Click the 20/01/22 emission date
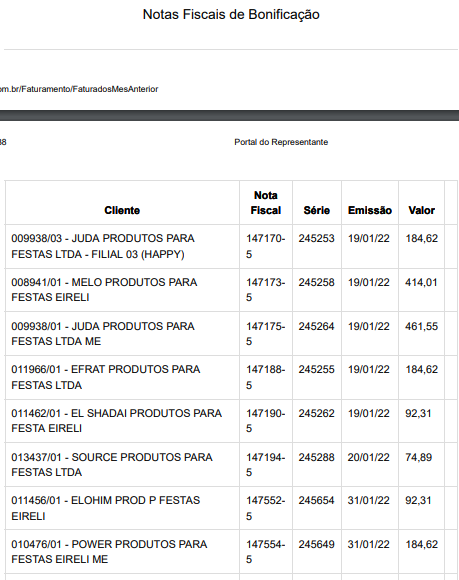Image resolution: width=459 pixels, height=580 pixels. (368, 458)
